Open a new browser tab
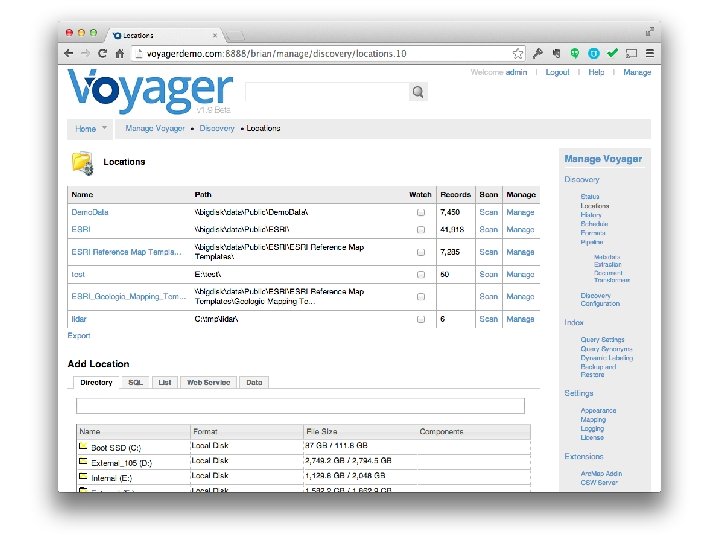Viewport: 720px width, 540px height. click(235, 35)
